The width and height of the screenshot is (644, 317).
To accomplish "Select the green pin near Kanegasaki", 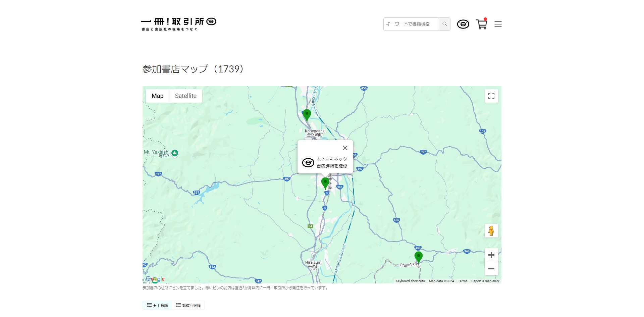I will 307,115.
